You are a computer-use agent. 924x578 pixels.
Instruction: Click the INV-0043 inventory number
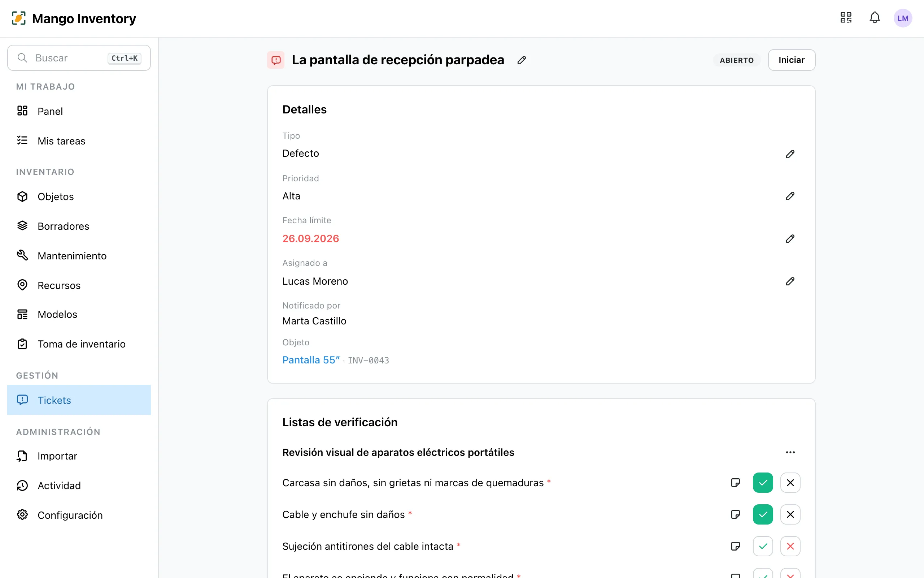[x=368, y=360]
